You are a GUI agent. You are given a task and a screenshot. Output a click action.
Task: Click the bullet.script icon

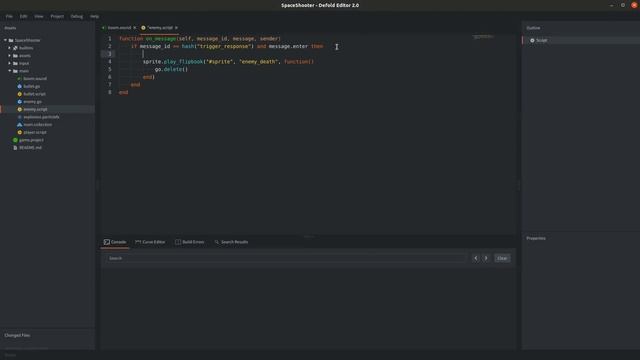coord(19,94)
